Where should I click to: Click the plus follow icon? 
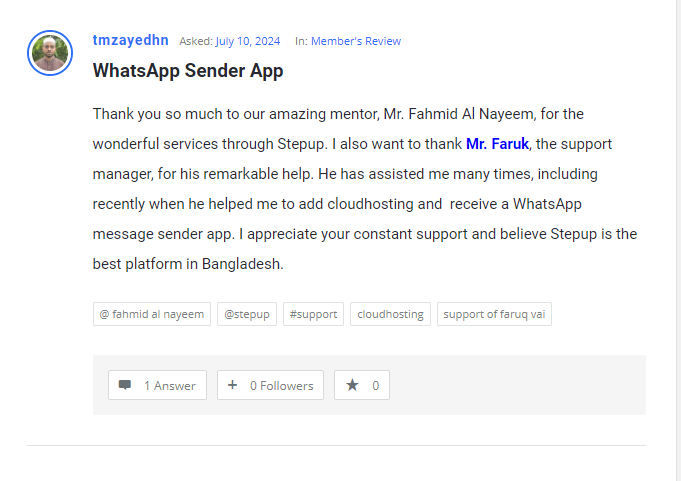tap(232, 385)
